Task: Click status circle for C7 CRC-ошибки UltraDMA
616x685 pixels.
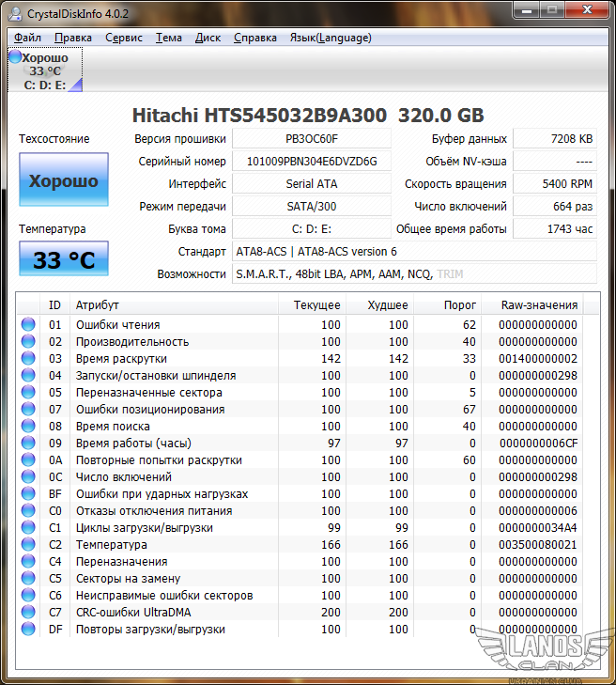Action: (x=28, y=612)
